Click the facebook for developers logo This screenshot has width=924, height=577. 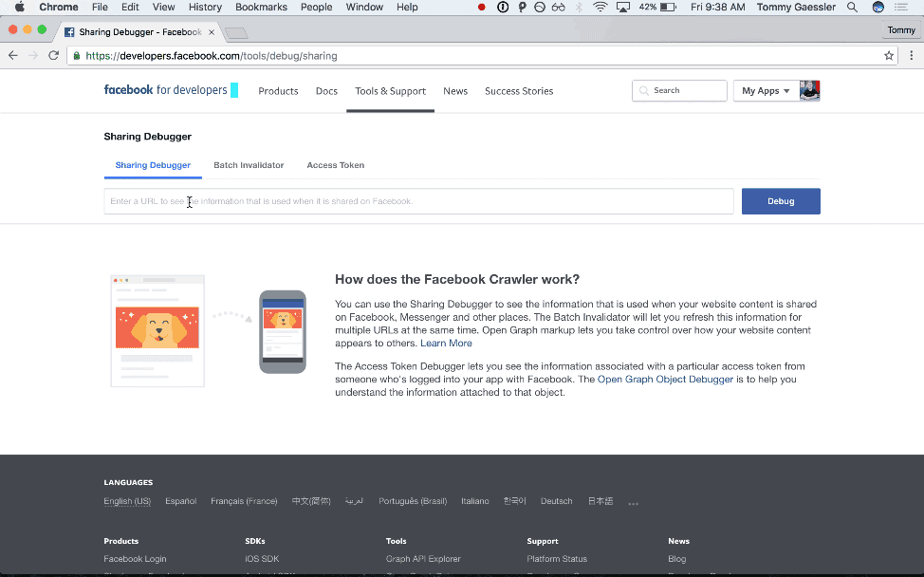(x=171, y=90)
